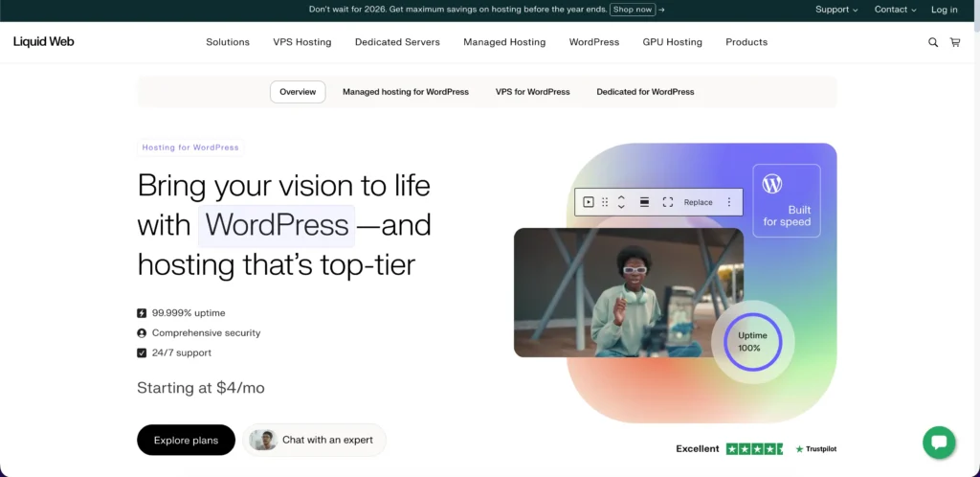Click Chat with an expert button
980x477 pixels.
pyautogui.click(x=316, y=441)
